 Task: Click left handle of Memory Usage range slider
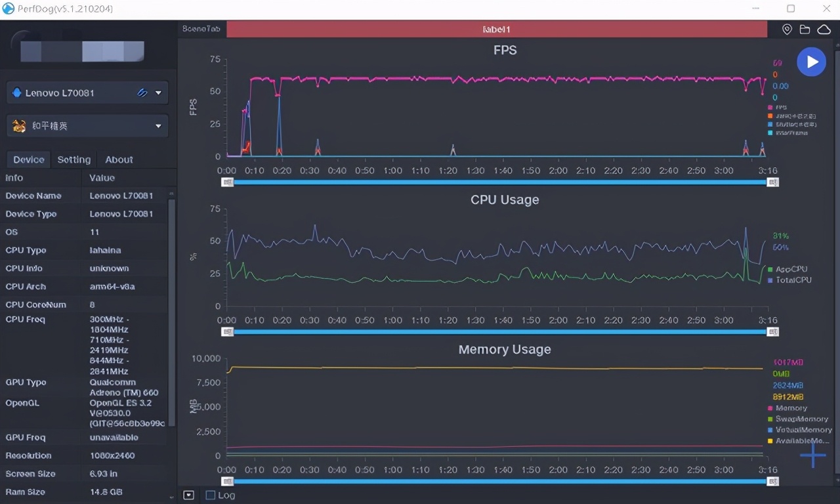tap(227, 481)
